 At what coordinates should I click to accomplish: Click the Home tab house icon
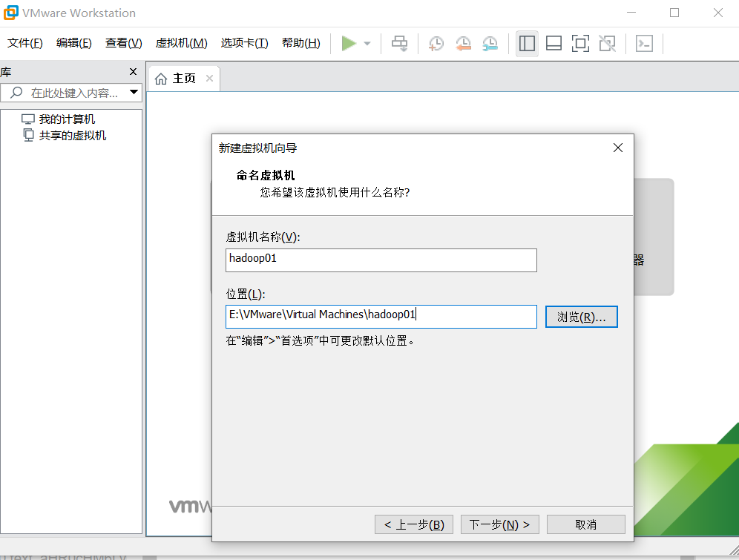[x=161, y=79]
